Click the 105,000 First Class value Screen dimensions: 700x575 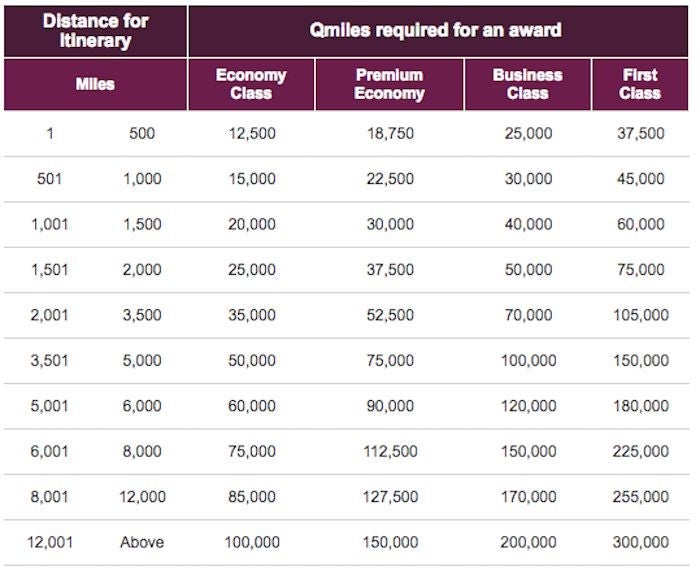click(641, 315)
